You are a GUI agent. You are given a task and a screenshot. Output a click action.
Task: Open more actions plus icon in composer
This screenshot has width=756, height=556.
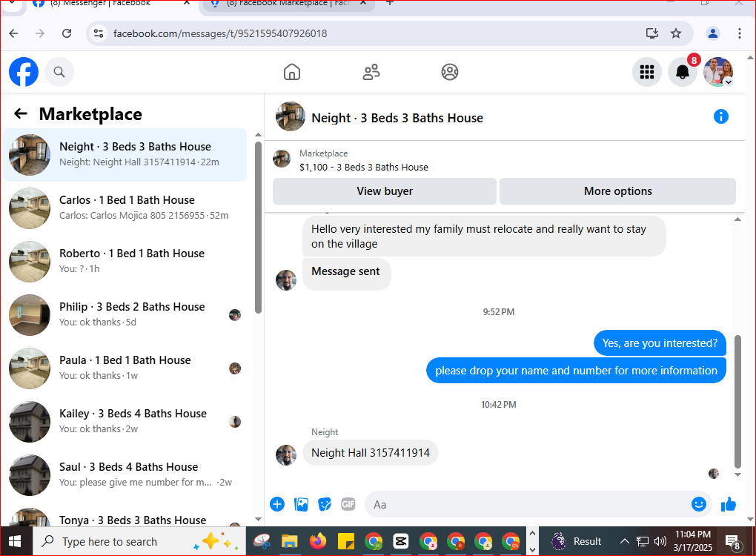(277, 504)
